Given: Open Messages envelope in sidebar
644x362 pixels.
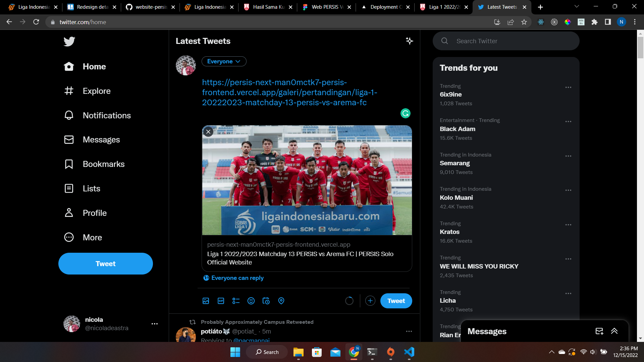Looking at the screenshot, I should point(69,140).
